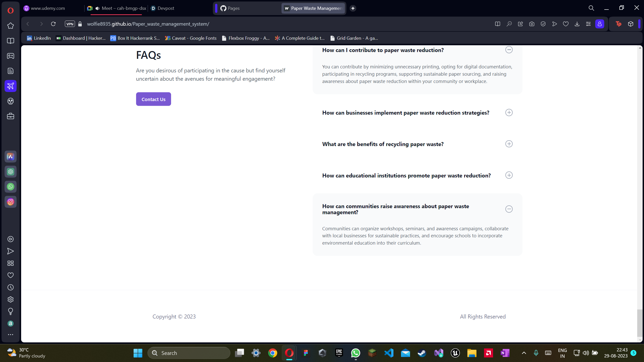
Task: Open the Aria AI sidebar icon
Action: tap(11, 157)
